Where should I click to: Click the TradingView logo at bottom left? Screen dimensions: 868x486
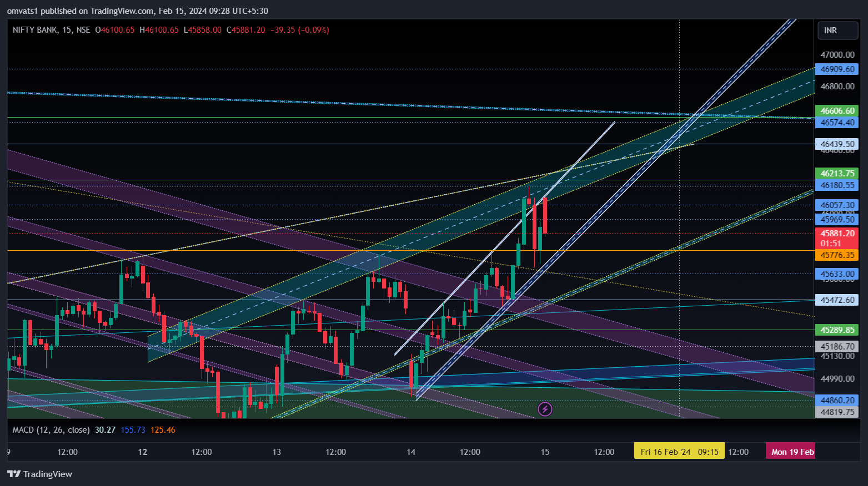(x=39, y=474)
